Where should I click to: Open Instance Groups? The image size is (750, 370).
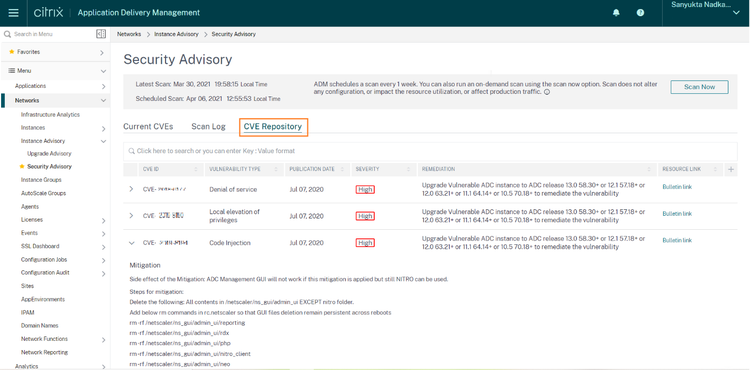tap(41, 180)
